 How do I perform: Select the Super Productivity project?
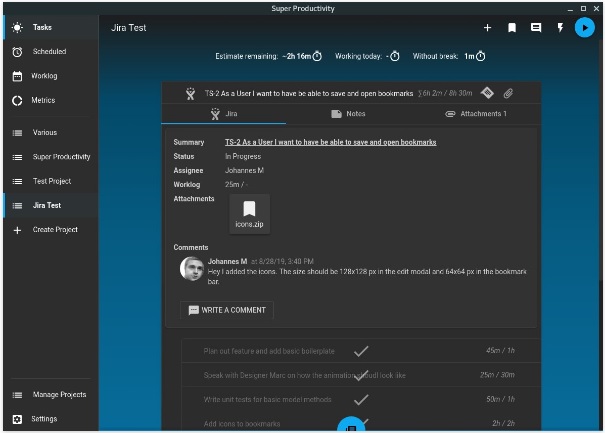(x=50, y=157)
